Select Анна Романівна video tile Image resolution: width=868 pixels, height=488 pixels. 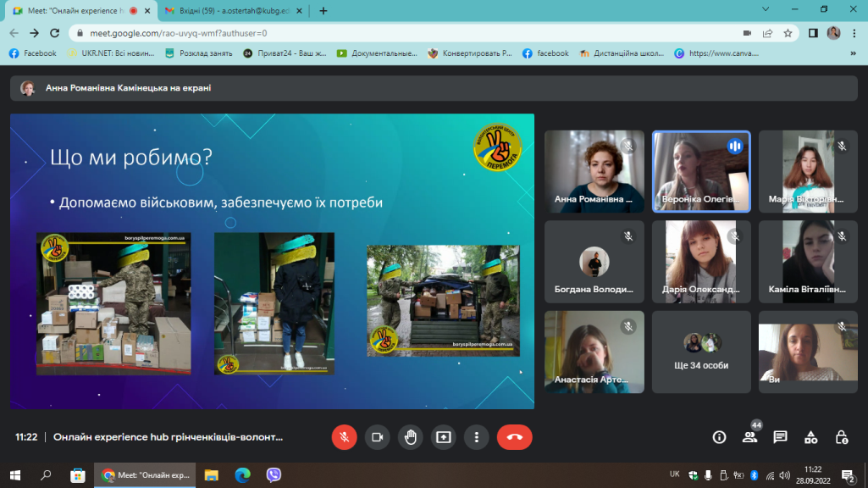[594, 171]
